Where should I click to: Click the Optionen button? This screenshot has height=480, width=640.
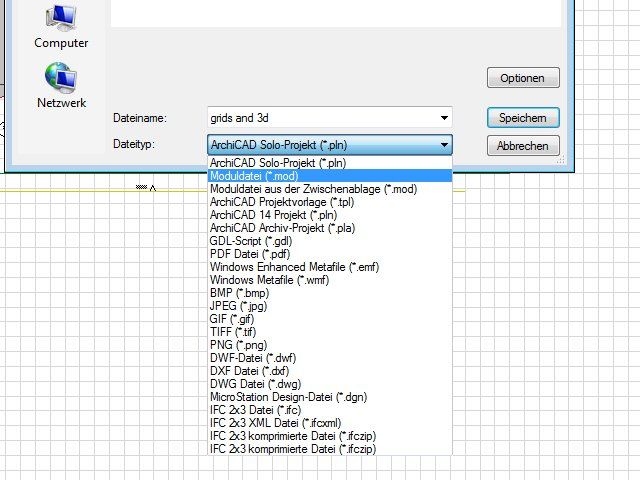523,78
